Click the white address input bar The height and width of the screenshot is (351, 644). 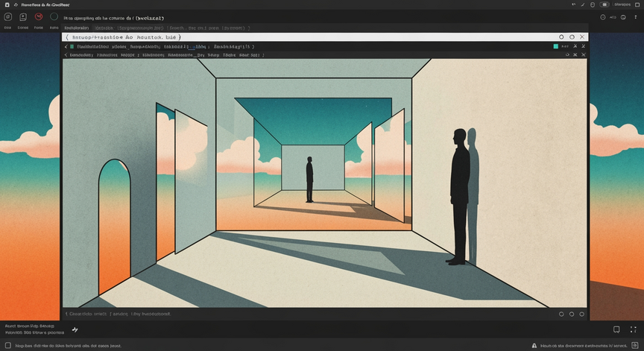(325, 37)
